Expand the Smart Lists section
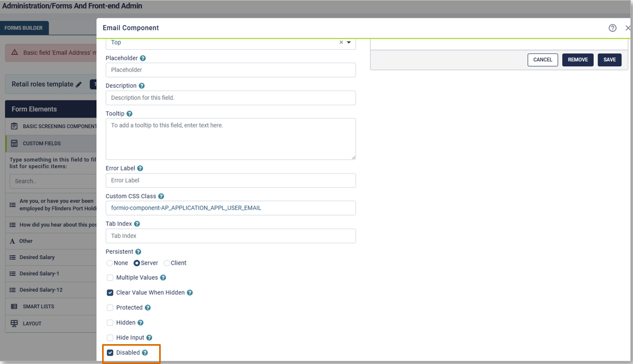 38,306
